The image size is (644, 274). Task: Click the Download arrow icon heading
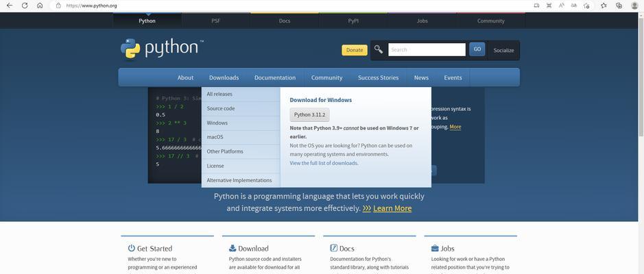click(x=232, y=248)
